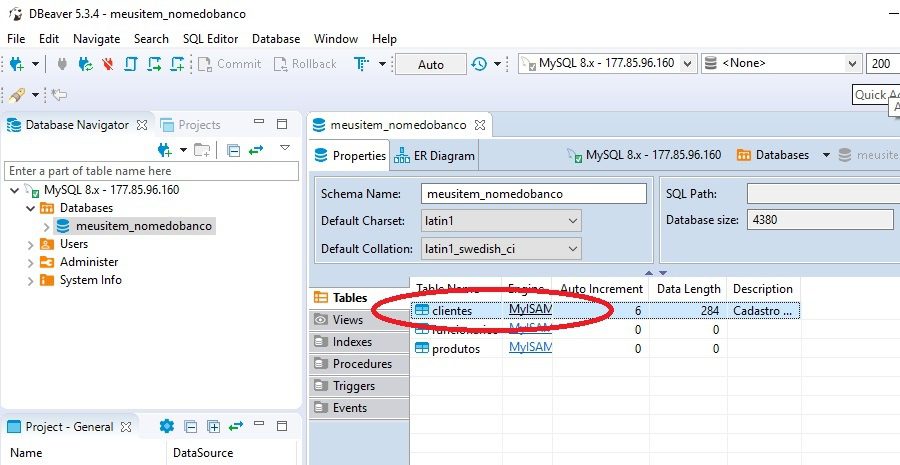900x465 pixels.
Task: Click the grey Connect plug icon
Action: click(62, 64)
